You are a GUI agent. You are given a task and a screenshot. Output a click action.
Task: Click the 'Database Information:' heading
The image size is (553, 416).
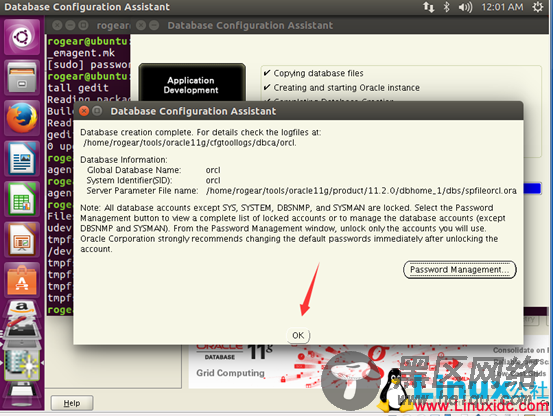[x=124, y=160]
